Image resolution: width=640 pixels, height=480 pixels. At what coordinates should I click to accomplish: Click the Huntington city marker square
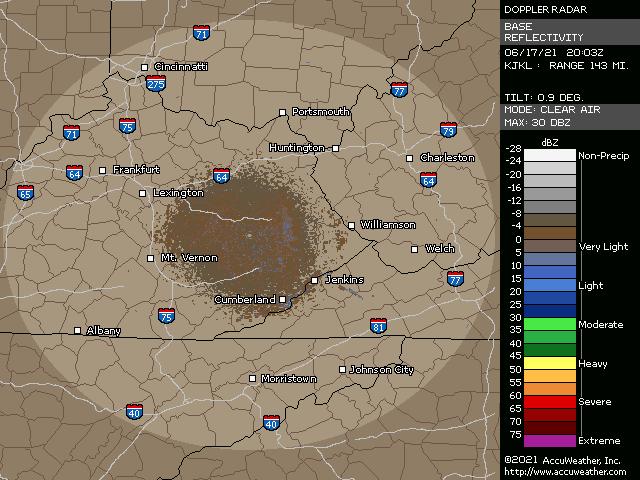tap(335, 148)
